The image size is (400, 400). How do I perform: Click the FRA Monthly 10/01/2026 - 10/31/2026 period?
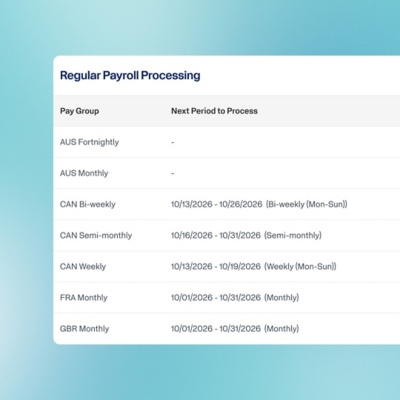point(235,297)
